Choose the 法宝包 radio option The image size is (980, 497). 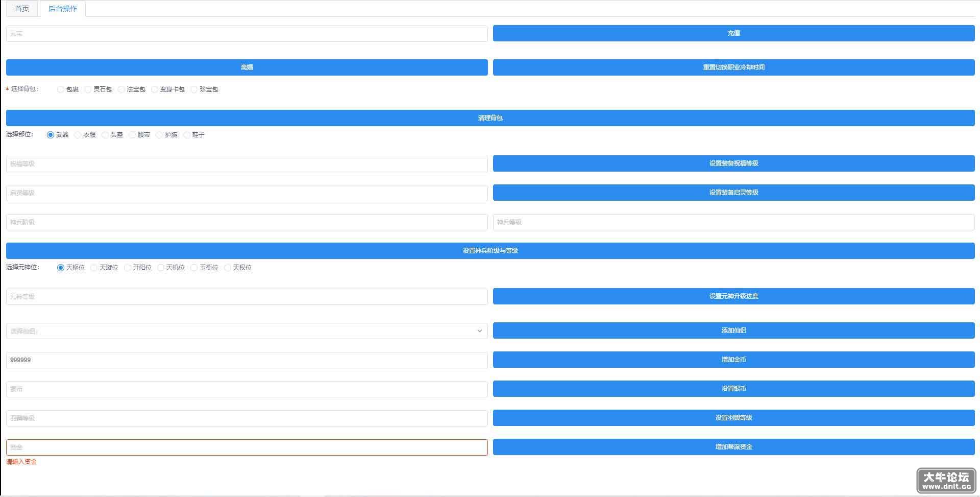pyautogui.click(x=121, y=89)
